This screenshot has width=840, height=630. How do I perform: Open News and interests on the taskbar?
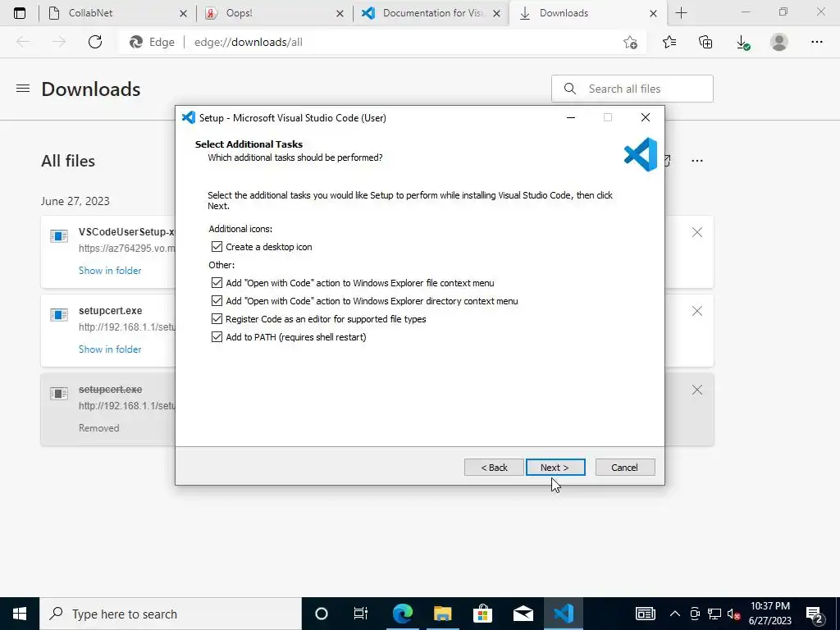[x=645, y=614]
